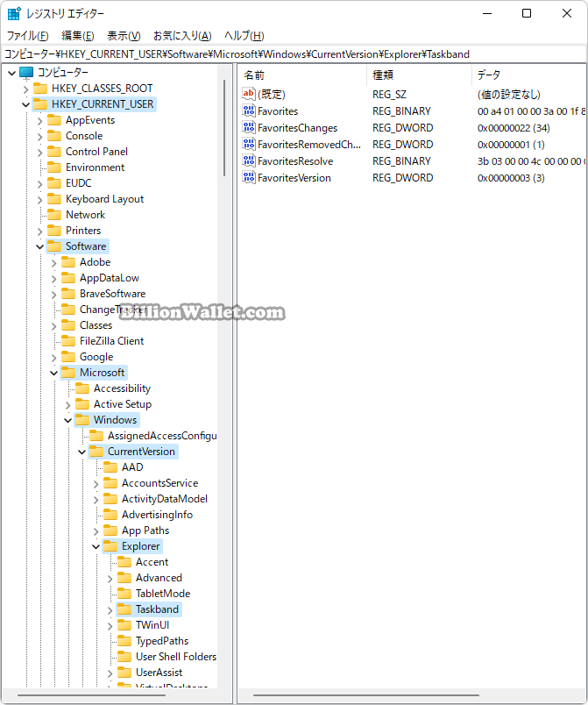Click the icon beside FavoritesChanges value
The width and height of the screenshot is (588, 705).
[x=248, y=127]
